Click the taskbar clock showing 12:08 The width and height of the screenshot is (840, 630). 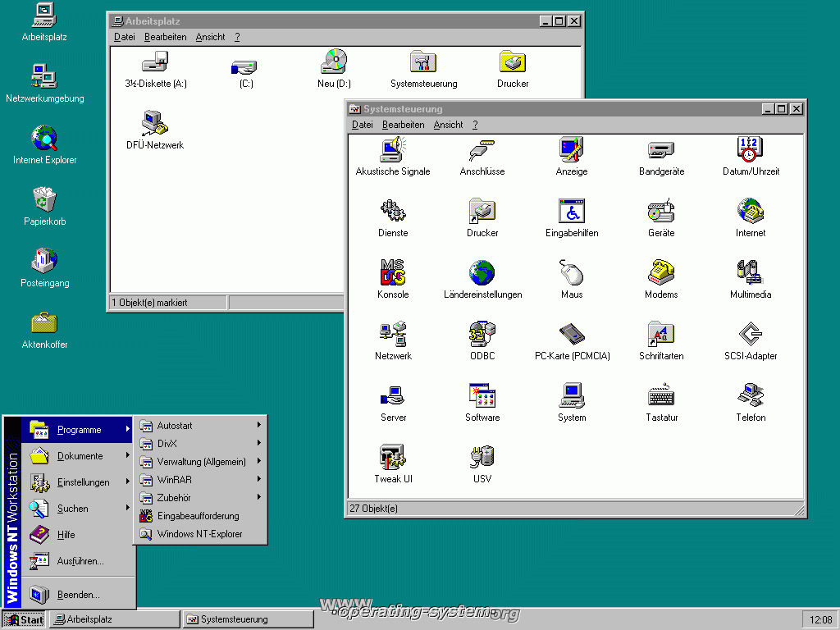819,619
